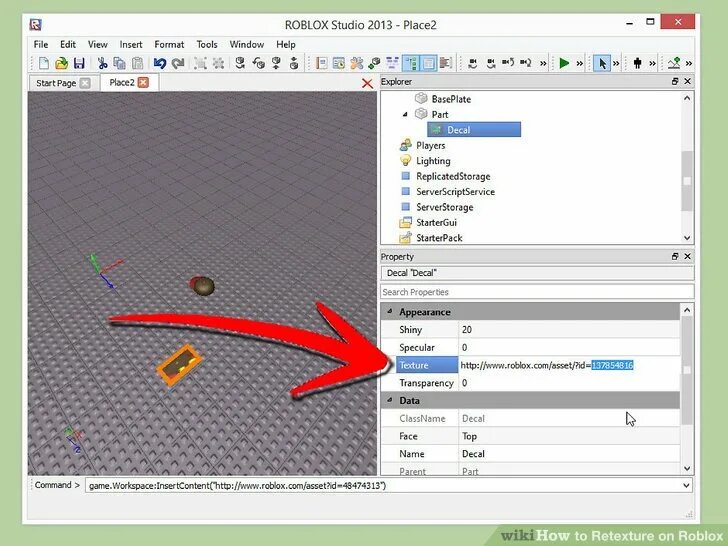
Task: Click the Open folder toolbar icon
Action: [x=61, y=63]
